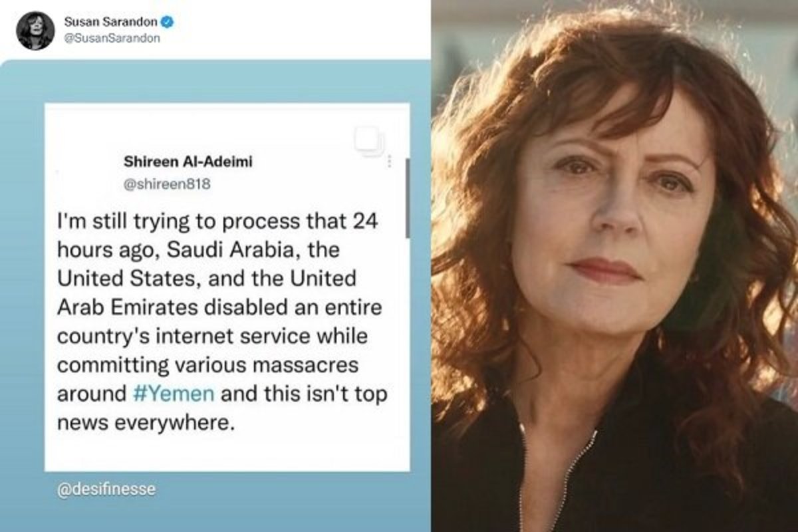Open the Susan Sarandon display name
Screen dimensions: 798x532
click(x=114, y=23)
